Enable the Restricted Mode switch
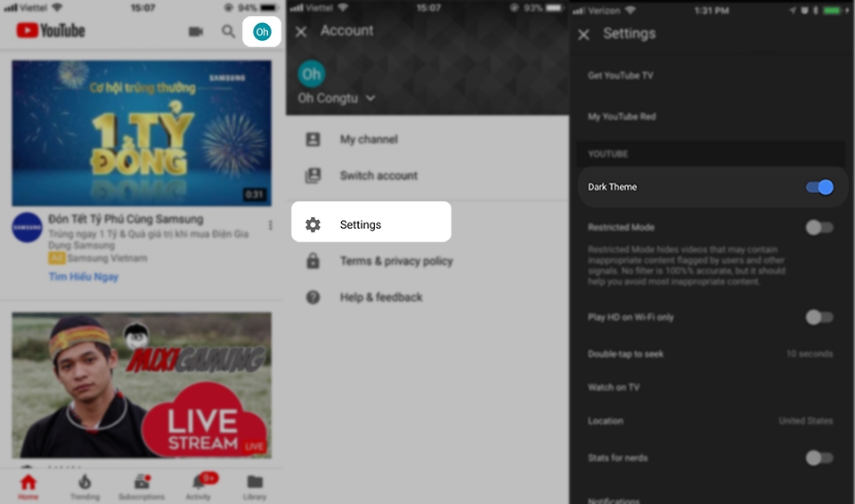 point(819,227)
